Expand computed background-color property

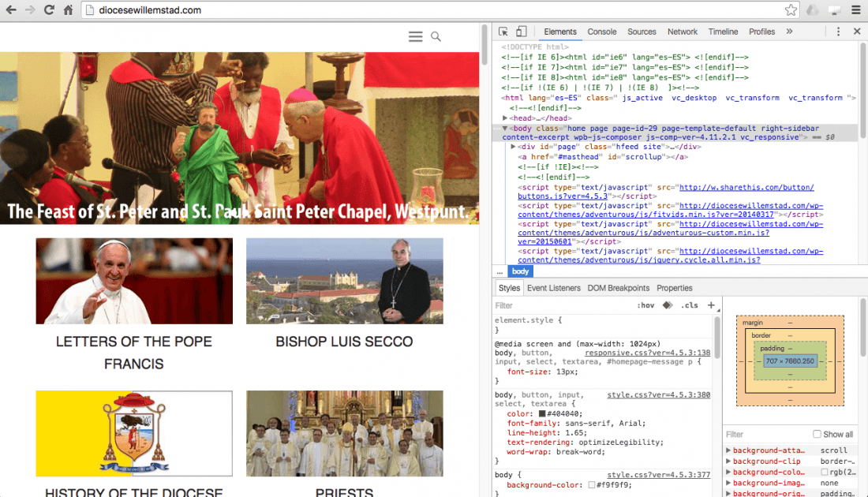pos(728,472)
